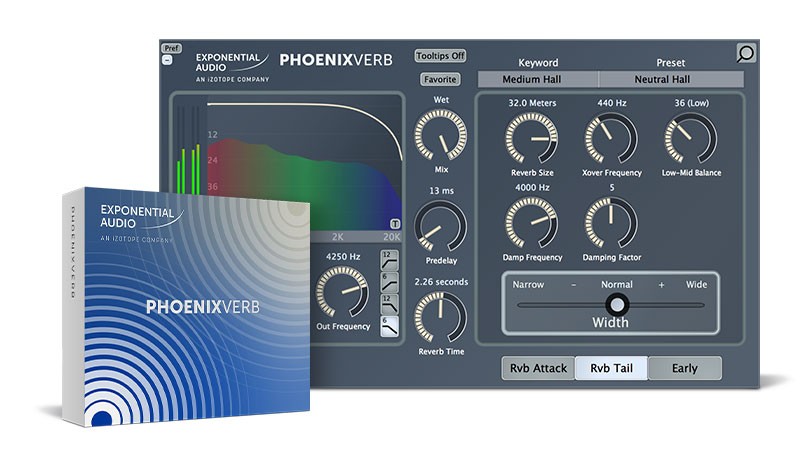The width and height of the screenshot is (800, 450).
Task: Click the PhoenixVerb product box image
Action: pos(186,306)
